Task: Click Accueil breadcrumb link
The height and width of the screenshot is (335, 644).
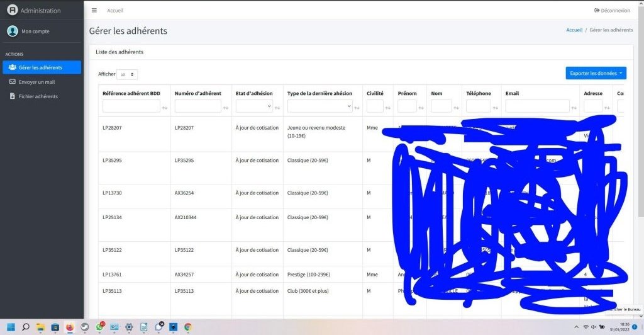Action: (574, 30)
